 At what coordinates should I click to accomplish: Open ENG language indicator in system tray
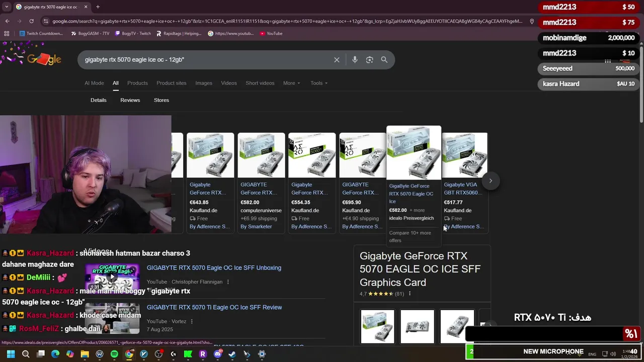click(x=592, y=354)
